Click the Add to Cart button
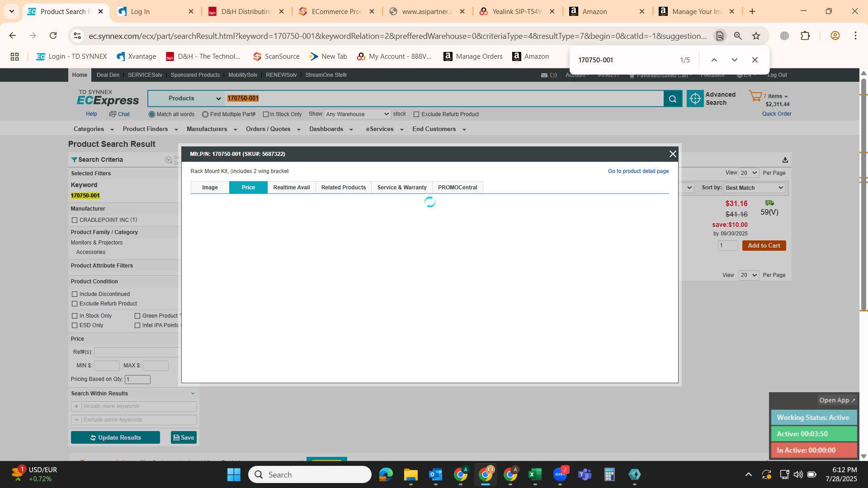This screenshot has width=868, height=488. tap(764, 246)
